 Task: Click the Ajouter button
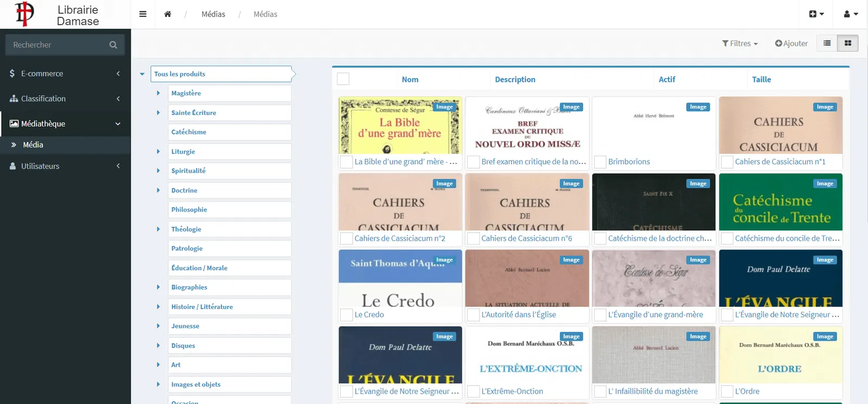[x=792, y=43]
